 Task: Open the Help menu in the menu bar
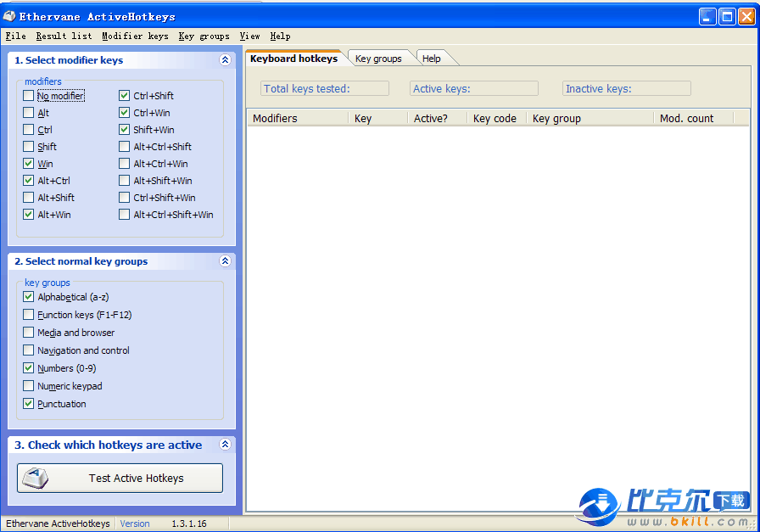(x=280, y=36)
